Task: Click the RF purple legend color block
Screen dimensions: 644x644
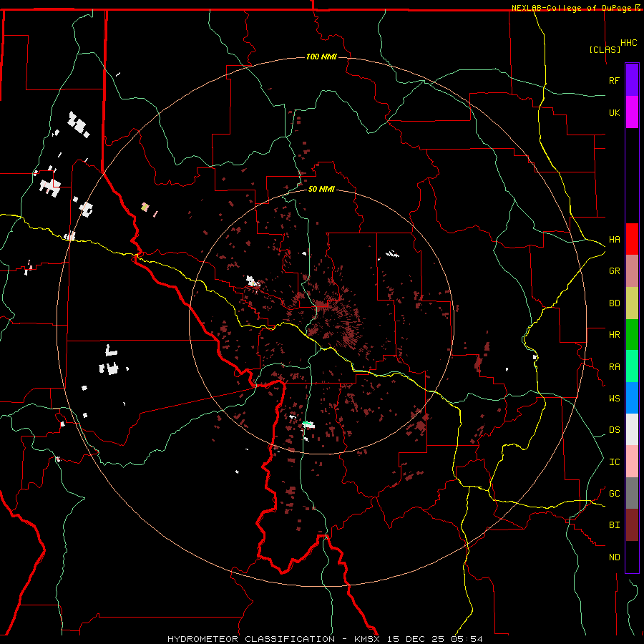Action: click(632, 80)
